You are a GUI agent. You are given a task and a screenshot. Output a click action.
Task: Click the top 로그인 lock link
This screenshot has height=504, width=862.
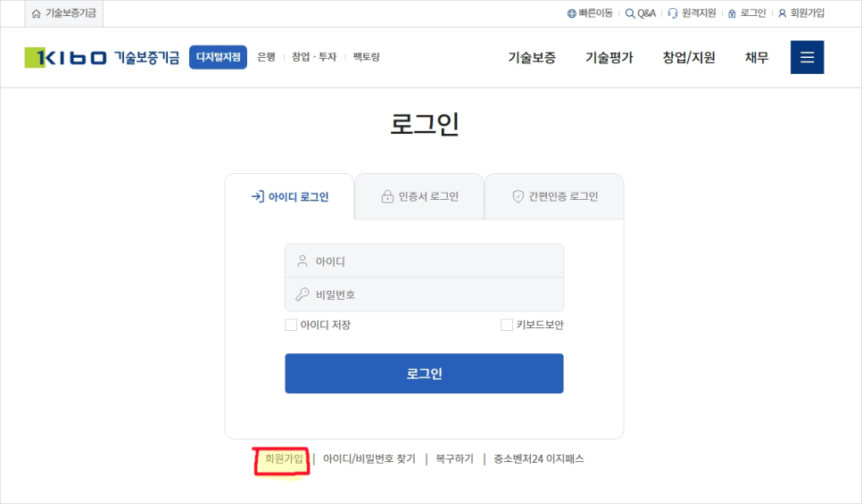point(747,13)
